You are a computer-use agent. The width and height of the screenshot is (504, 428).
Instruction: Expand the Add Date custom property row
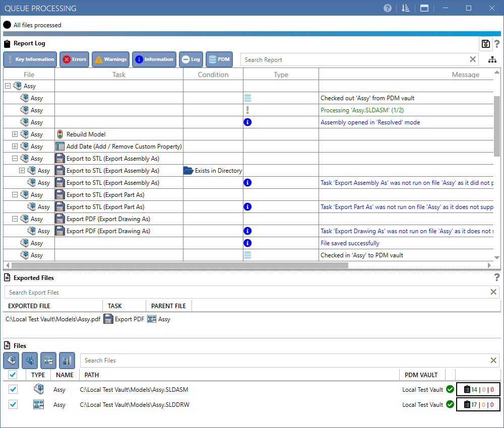click(15, 147)
